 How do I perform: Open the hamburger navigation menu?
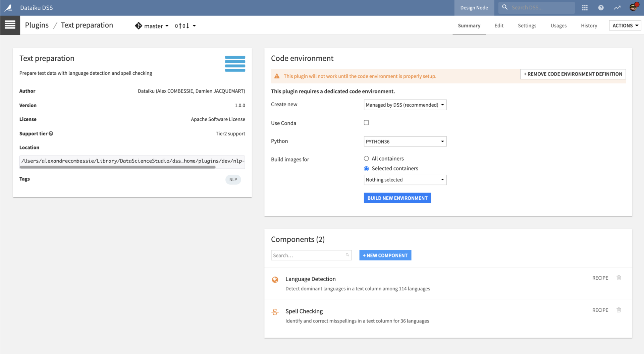10,25
